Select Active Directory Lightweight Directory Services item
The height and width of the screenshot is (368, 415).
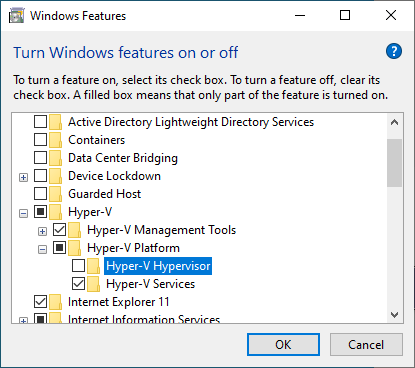click(x=191, y=122)
